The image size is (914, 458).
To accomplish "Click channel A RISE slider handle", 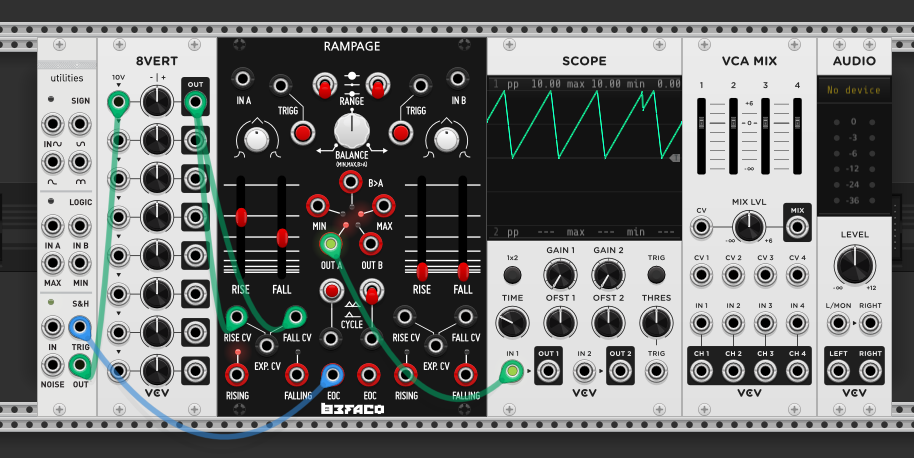I will [x=241, y=217].
